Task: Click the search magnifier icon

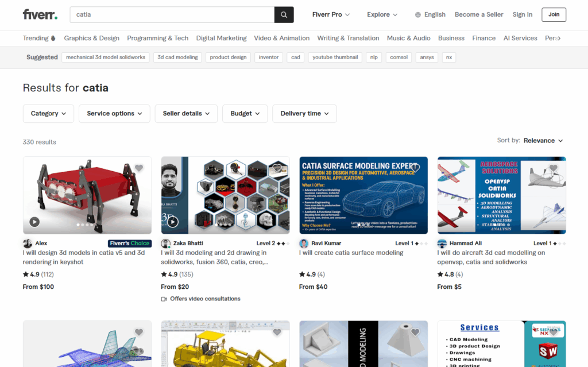Action: [x=284, y=14]
